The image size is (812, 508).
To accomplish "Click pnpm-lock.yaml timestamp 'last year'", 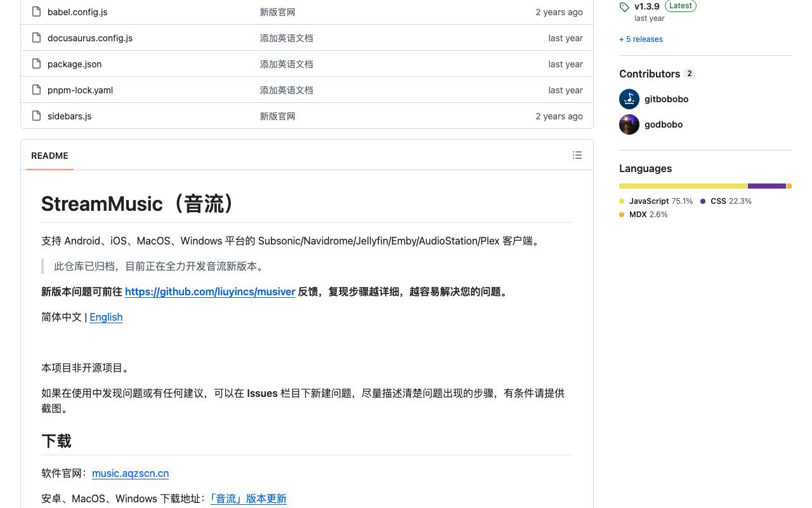I will pos(565,90).
